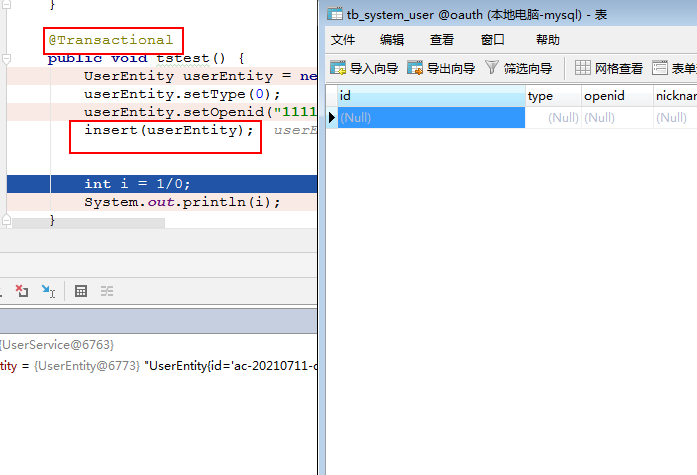The width and height of the screenshot is (697, 475).
Task: Open the 帮助 menu
Action: click(547, 40)
